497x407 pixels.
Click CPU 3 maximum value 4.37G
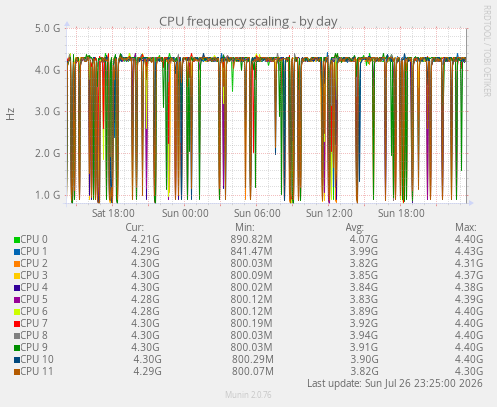(469, 275)
